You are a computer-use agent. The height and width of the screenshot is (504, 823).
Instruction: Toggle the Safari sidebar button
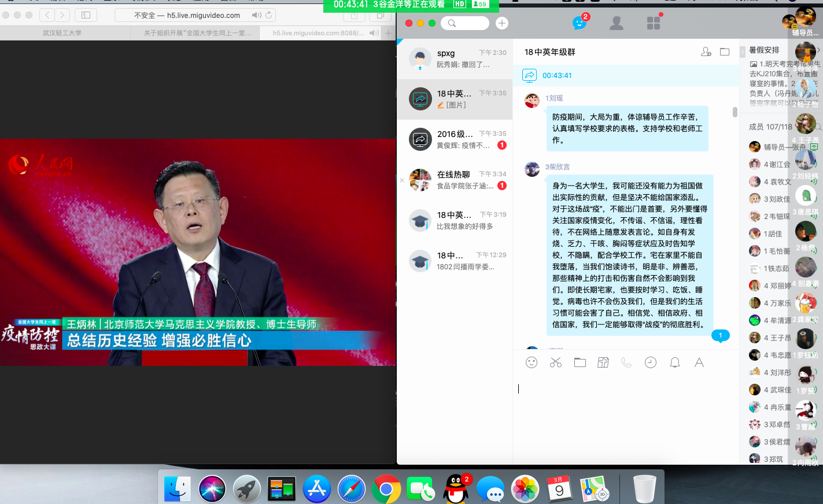tap(86, 15)
